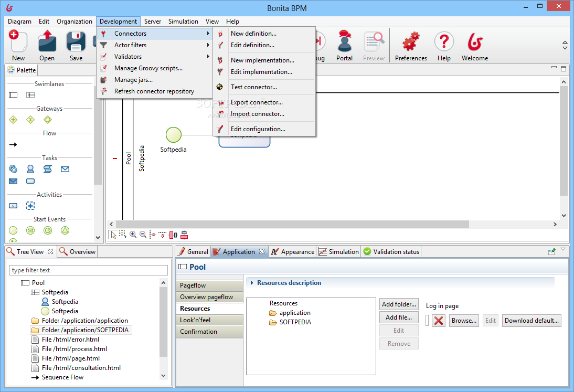574x392 pixels.
Task: Expand the Connectors submenu arrow
Action: pyautogui.click(x=208, y=33)
